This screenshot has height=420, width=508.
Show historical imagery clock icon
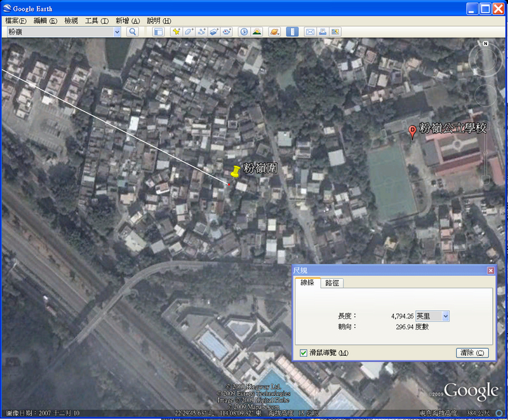[x=244, y=32]
